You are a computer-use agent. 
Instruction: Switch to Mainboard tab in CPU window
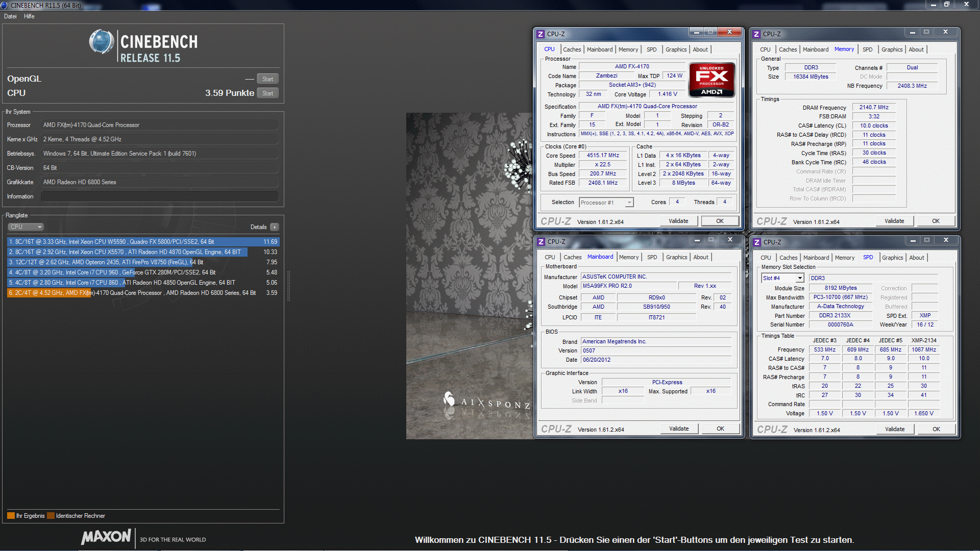[600, 49]
